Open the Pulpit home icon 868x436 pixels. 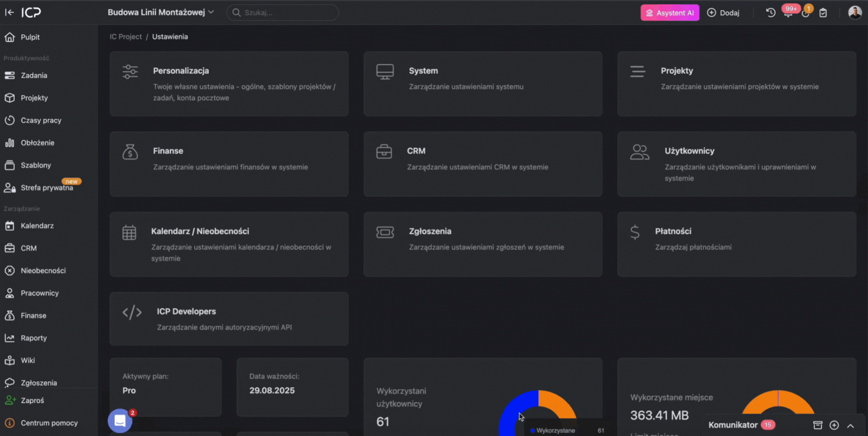(10, 37)
